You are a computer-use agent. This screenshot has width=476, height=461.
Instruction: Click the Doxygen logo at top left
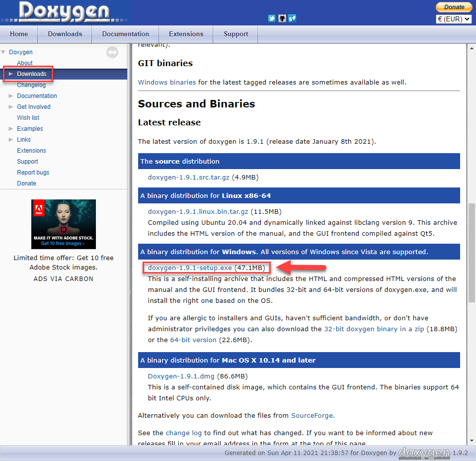click(x=65, y=12)
